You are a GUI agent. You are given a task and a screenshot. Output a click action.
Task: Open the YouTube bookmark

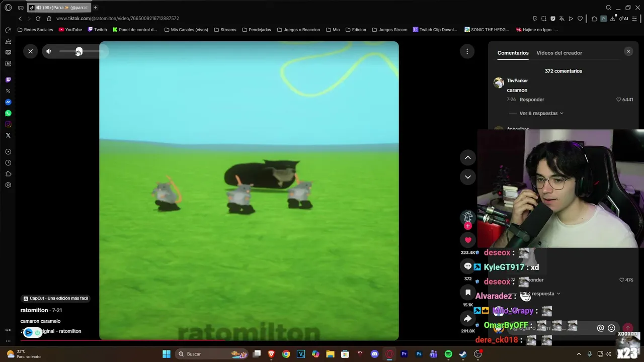click(x=70, y=30)
